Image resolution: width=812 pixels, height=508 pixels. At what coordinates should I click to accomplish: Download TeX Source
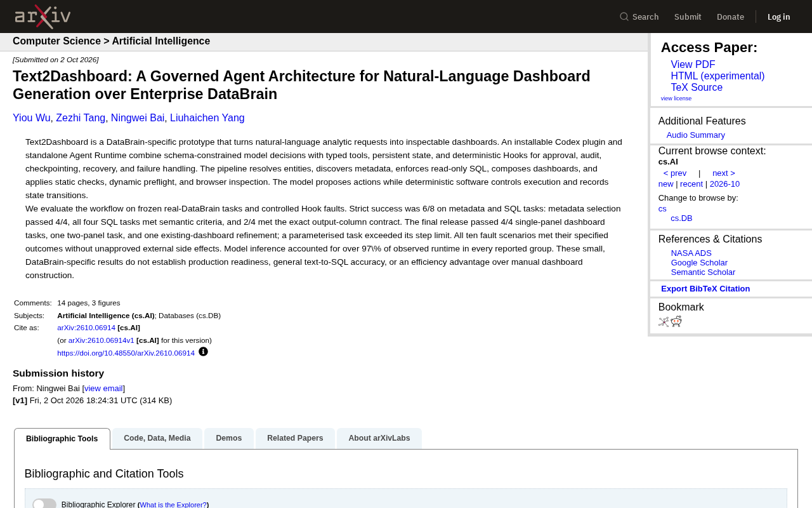tap(697, 88)
